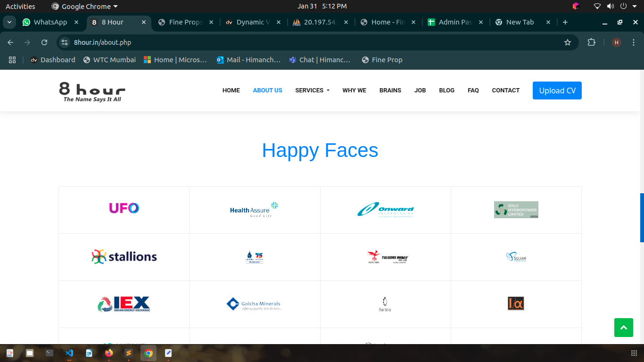Open the Fine Prop bookmark

click(x=382, y=60)
